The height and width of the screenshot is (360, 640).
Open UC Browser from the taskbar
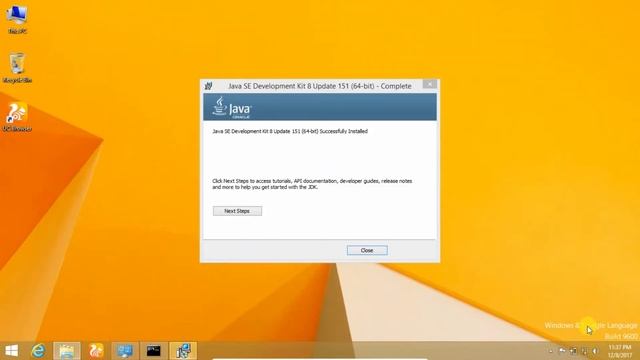click(96, 351)
